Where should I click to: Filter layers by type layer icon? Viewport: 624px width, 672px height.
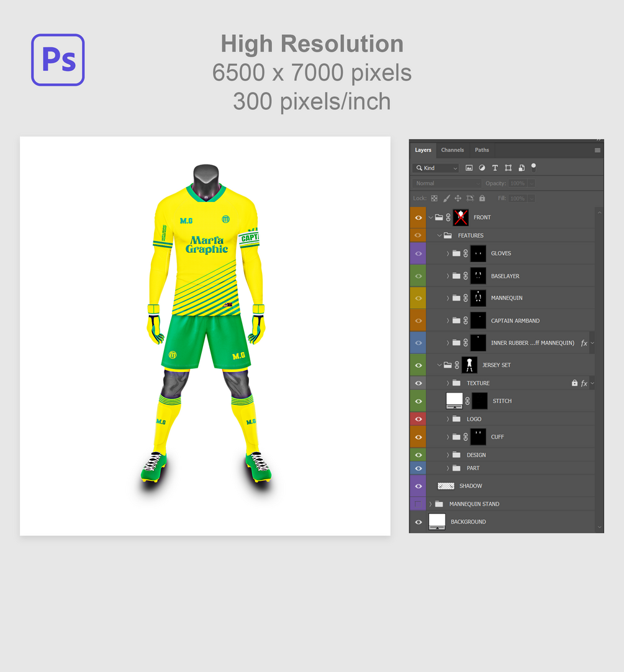coord(495,168)
